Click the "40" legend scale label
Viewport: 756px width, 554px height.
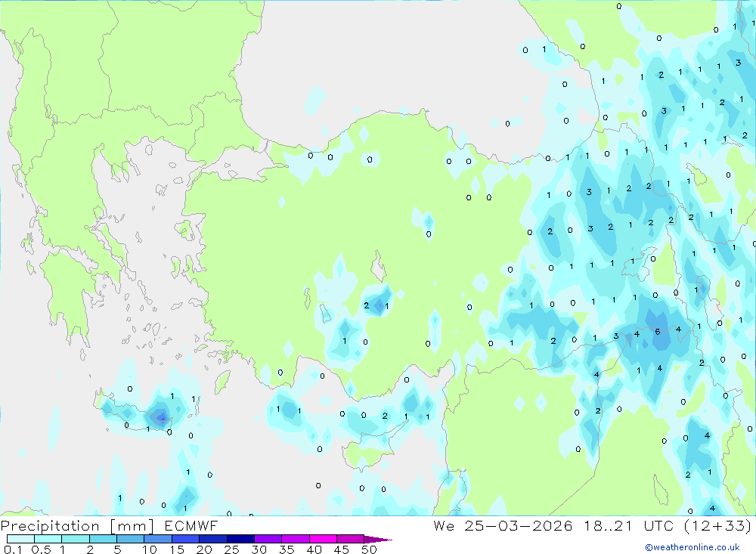pos(314,549)
